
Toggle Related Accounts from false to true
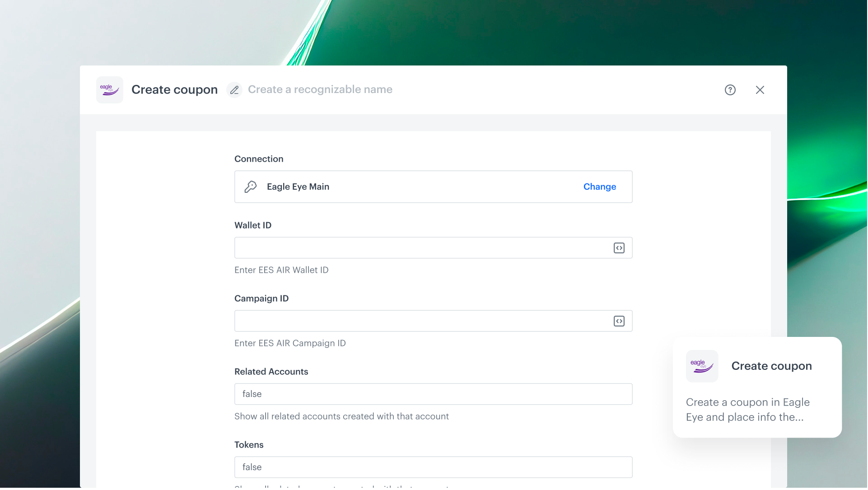[433, 394]
